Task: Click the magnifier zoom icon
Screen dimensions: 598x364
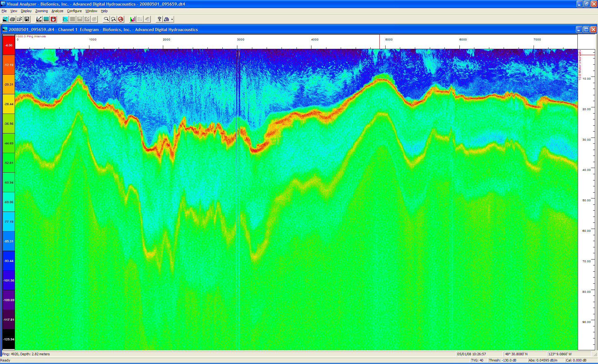Action: 106,19
